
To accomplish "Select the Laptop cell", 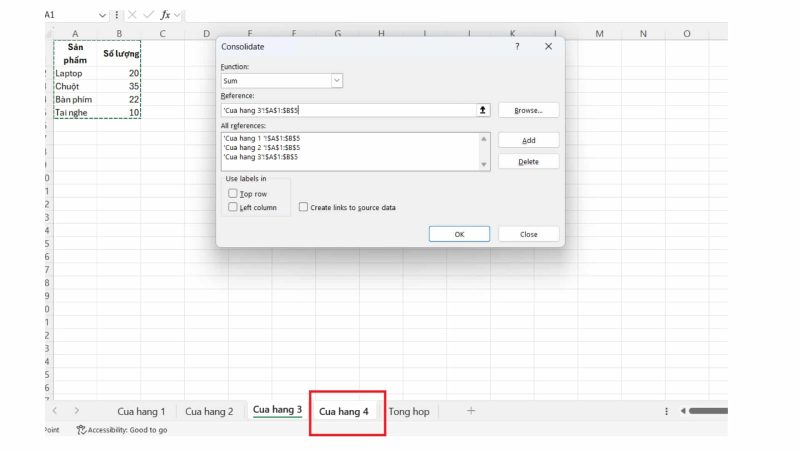I will point(75,73).
